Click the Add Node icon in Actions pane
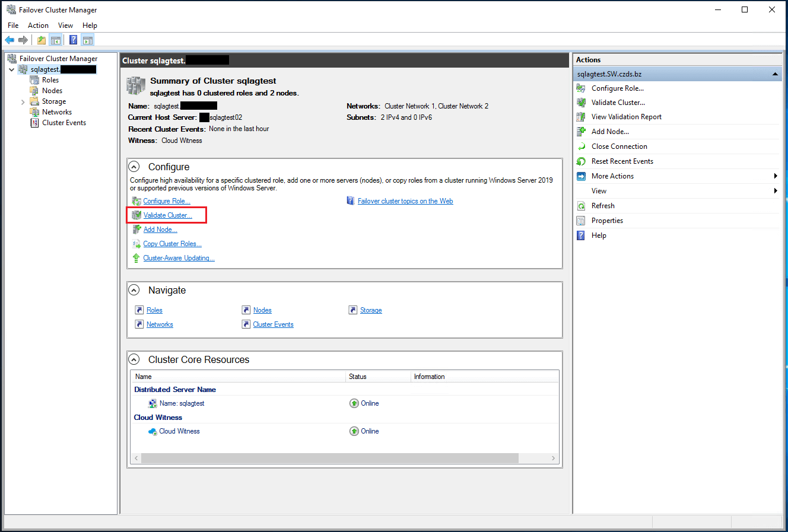The image size is (788, 532). [x=581, y=132]
